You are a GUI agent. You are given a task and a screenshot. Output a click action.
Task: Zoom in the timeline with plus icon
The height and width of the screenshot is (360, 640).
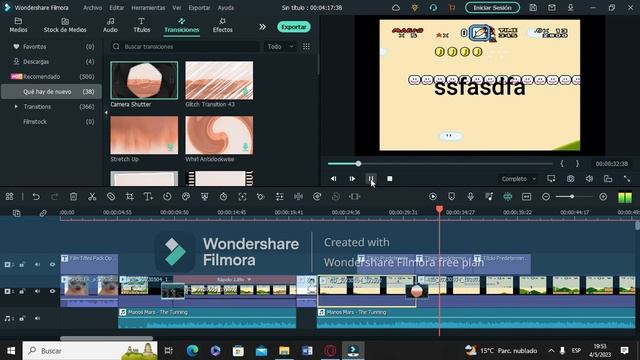tap(603, 197)
